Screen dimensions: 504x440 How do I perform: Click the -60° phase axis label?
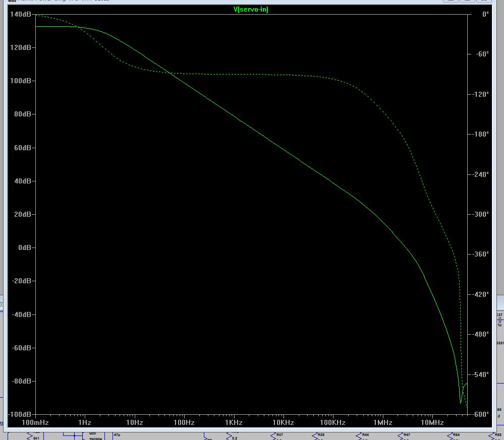tap(482, 54)
